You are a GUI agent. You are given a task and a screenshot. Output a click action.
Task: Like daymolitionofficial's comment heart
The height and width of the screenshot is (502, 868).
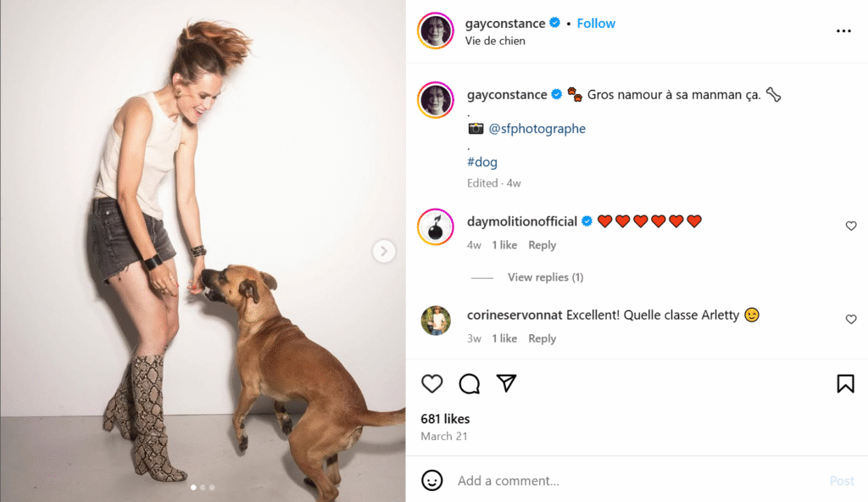(851, 226)
